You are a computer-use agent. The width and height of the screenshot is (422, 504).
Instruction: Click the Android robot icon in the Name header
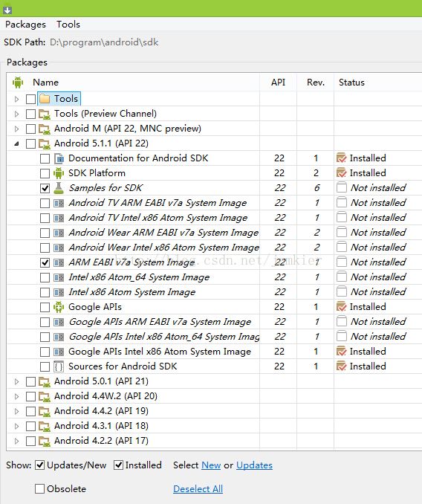tap(18, 83)
